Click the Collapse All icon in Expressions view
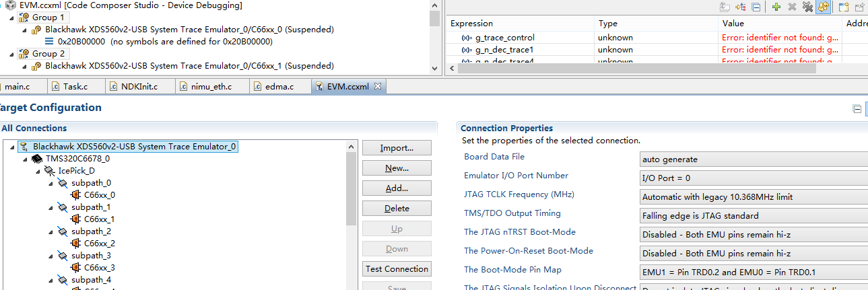This screenshot has height=290, width=868. (756, 7)
